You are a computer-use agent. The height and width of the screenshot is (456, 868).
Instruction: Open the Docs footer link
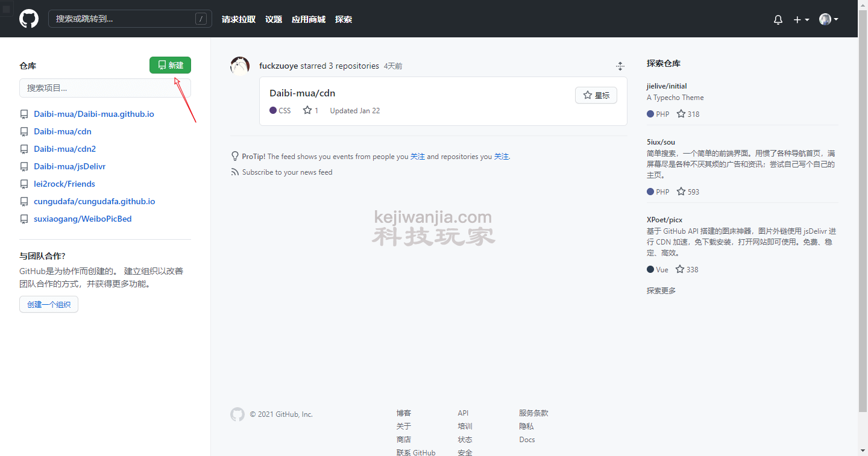coord(527,440)
